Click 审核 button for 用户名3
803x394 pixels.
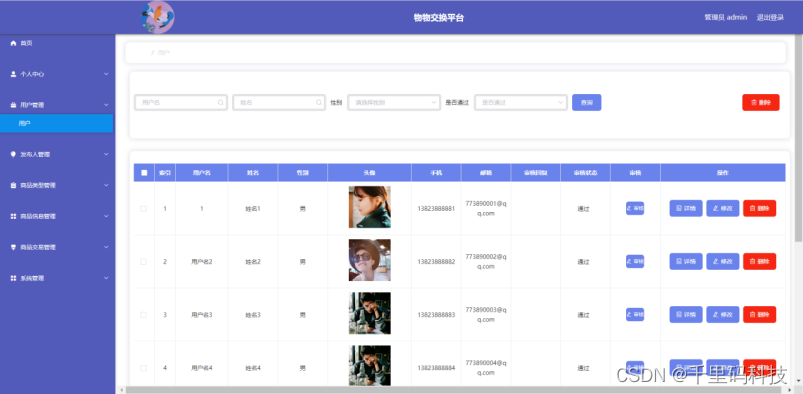[x=635, y=315]
